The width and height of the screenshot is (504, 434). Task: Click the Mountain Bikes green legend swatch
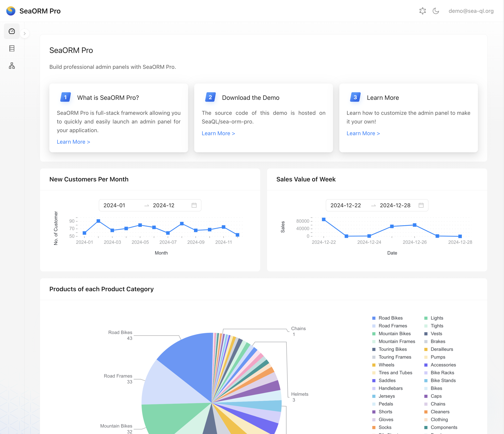point(374,334)
